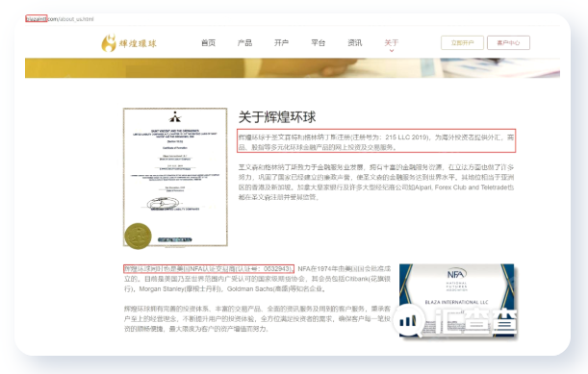Select the 开户 navigation item
588x374 pixels.
click(281, 42)
